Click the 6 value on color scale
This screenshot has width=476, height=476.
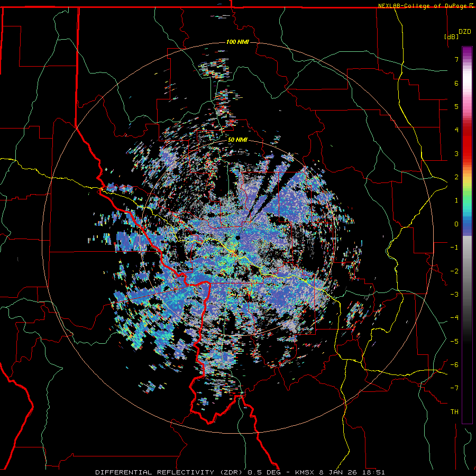[456, 83]
